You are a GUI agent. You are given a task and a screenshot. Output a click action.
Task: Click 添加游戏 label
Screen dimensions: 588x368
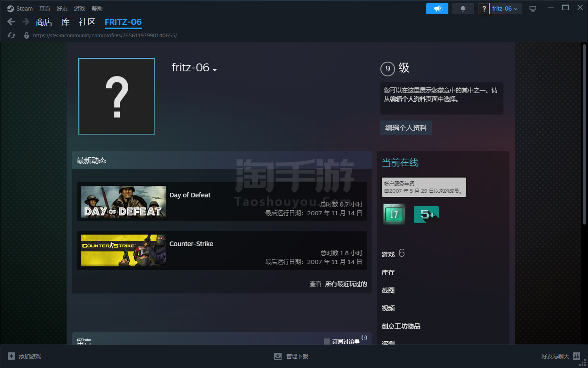click(30, 356)
